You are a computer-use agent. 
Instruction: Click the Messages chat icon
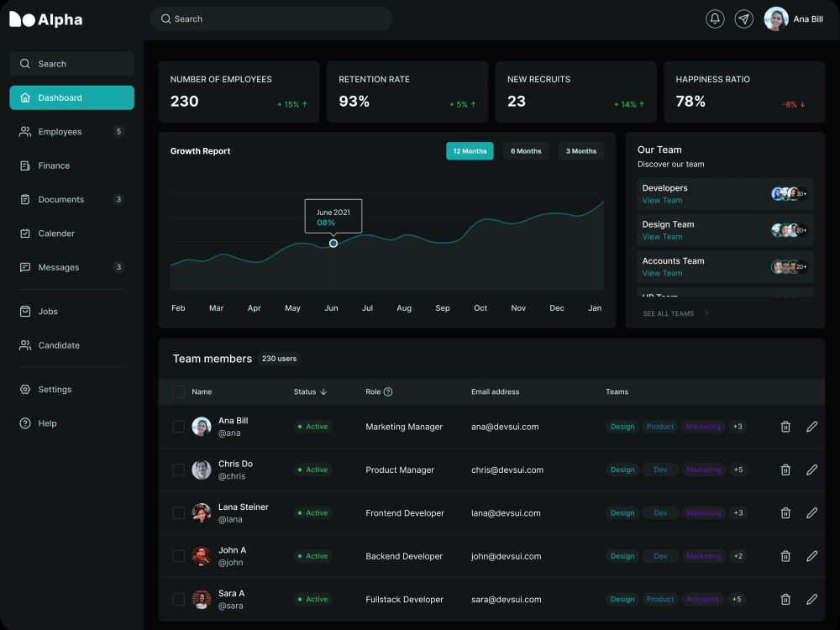25,267
